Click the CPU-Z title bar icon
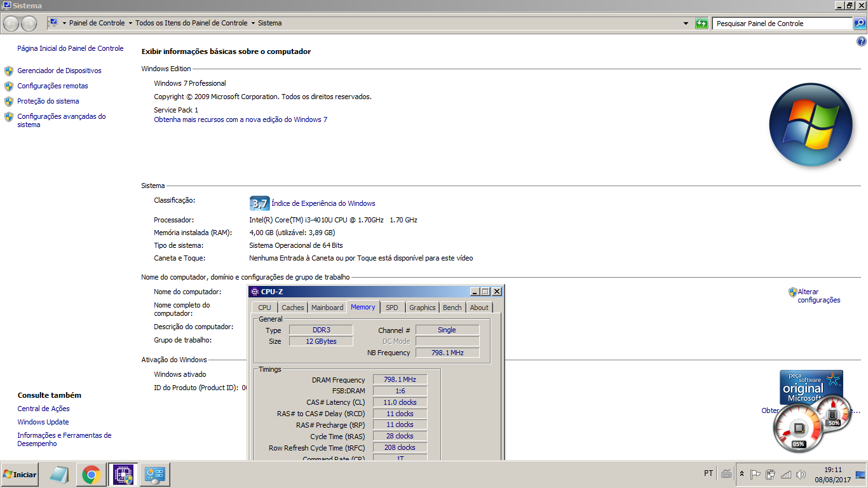Screen dimensions: 868x488 coord(255,292)
